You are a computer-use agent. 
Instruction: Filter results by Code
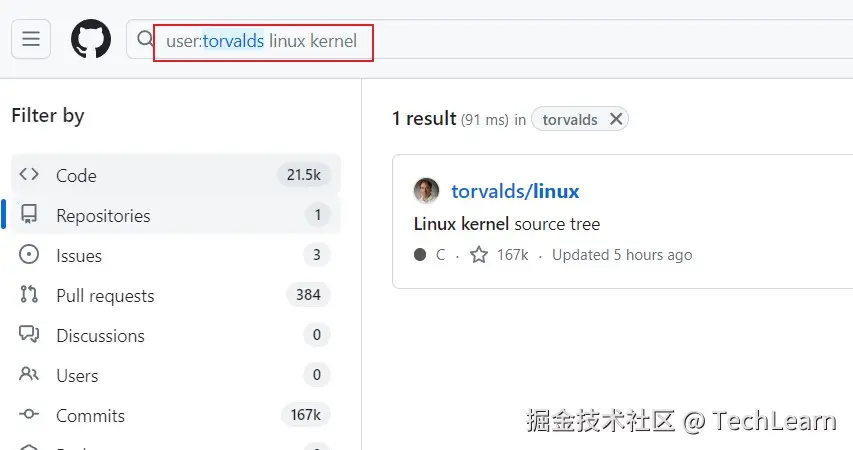tap(76, 175)
